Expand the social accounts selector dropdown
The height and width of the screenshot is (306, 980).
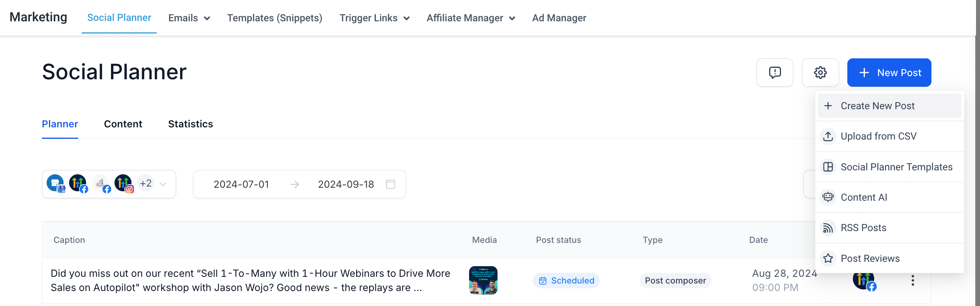(x=163, y=184)
